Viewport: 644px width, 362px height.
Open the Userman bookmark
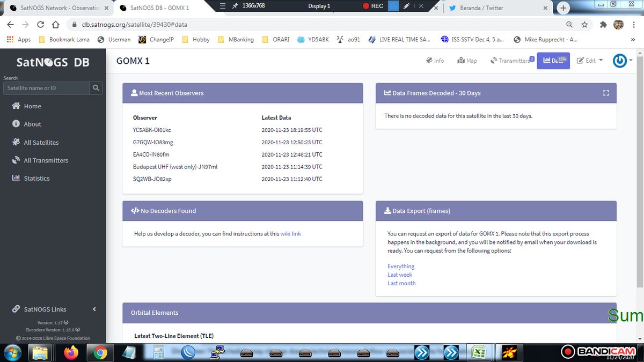[x=114, y=40]
